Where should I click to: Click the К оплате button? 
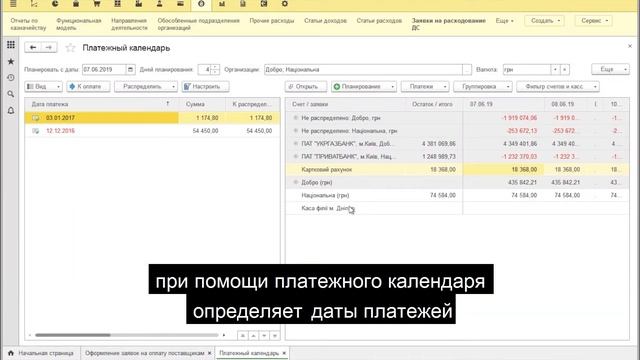coord(89,87)
